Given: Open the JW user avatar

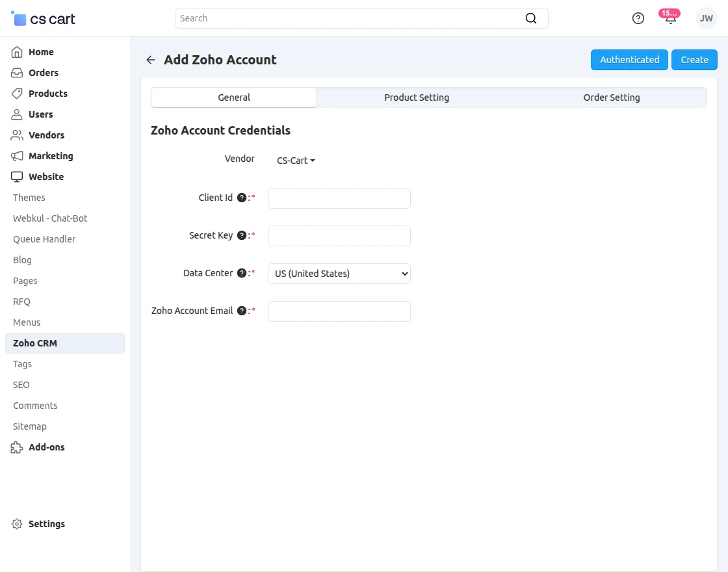Looking at the screenshot, I should click(706, 18).
